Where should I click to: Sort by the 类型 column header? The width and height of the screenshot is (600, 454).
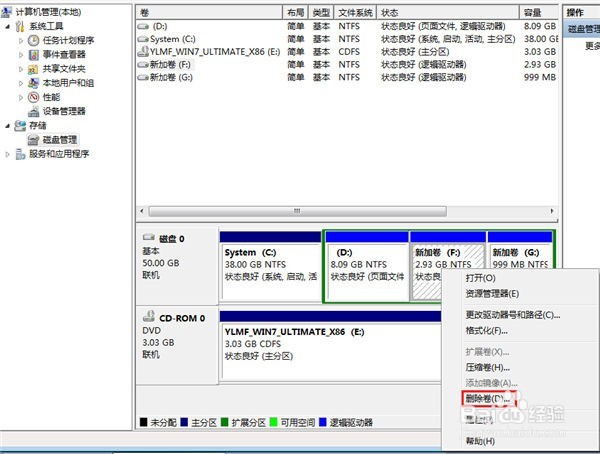[321, 13]
